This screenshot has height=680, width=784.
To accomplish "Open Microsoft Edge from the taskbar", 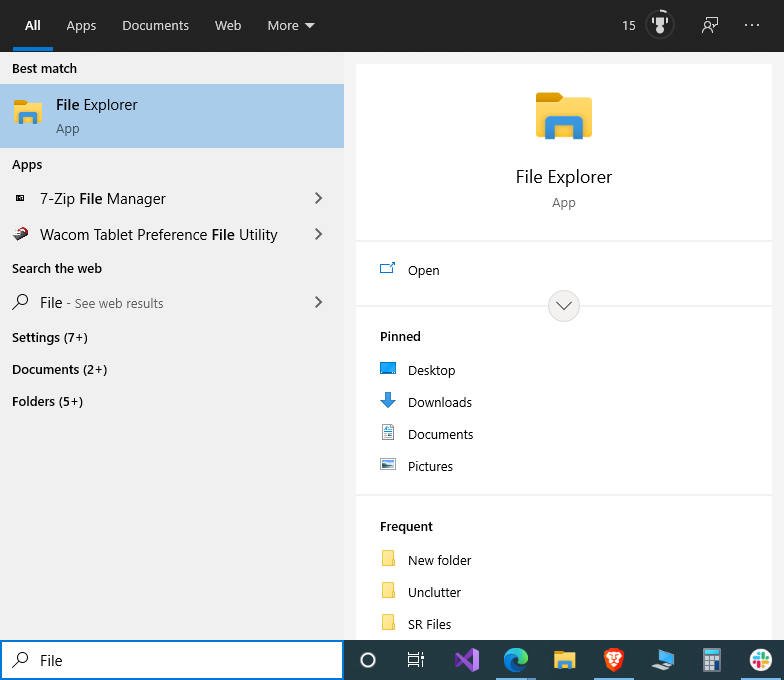I will tap(516, 660).
